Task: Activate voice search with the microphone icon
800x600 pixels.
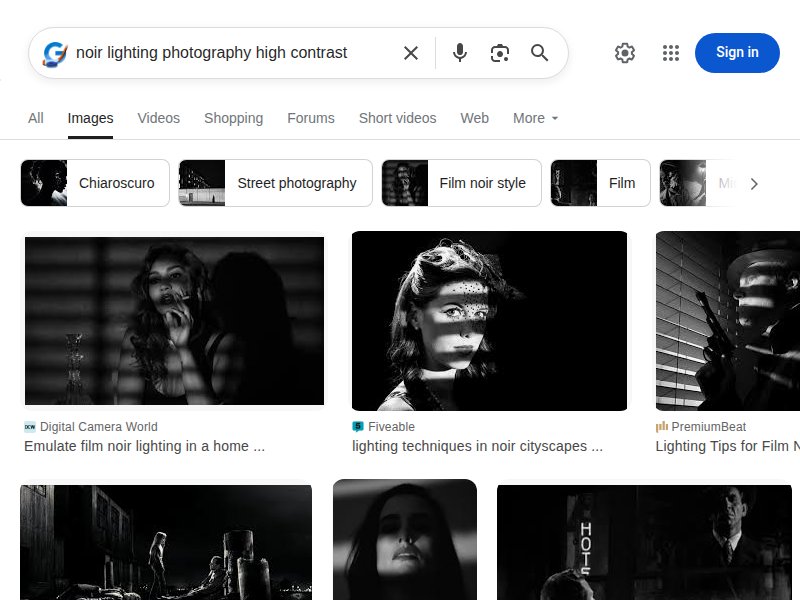Action: tap(460, 53)
